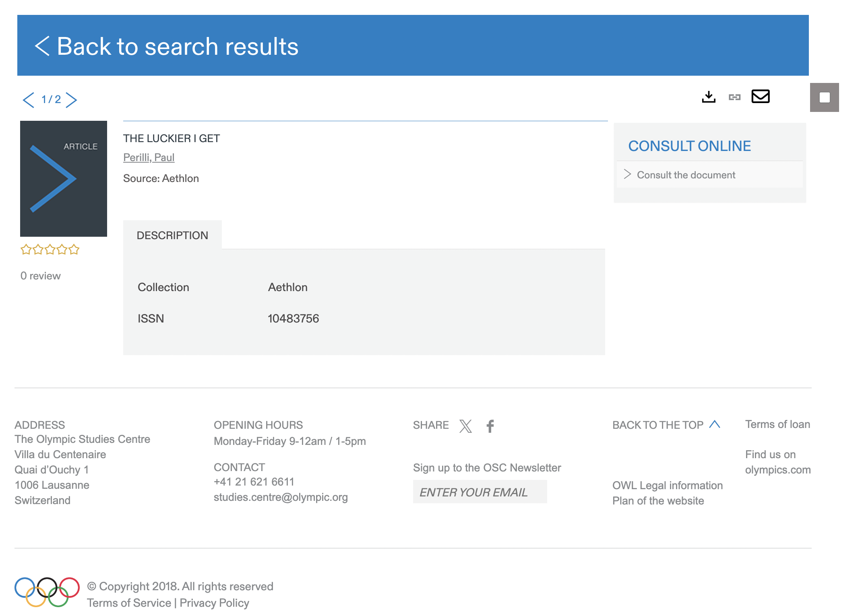Click the Article cover thumbnail

(64, 178)
